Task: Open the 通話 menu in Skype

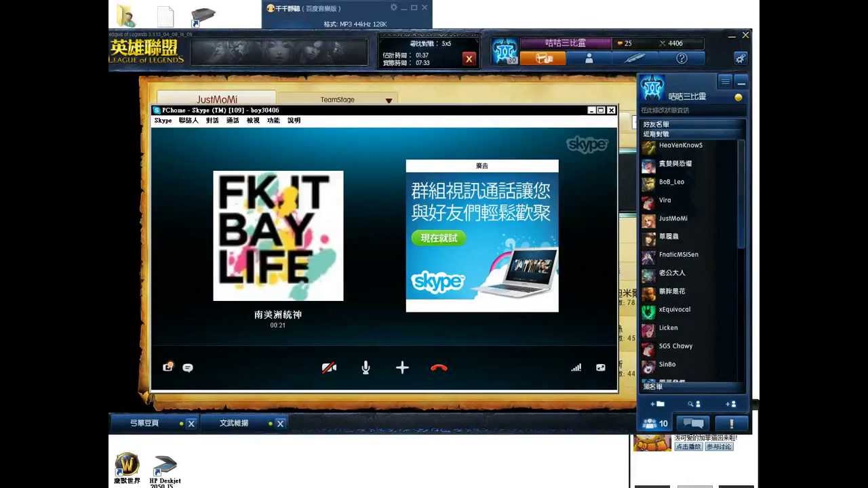Action: coord(233,120)
